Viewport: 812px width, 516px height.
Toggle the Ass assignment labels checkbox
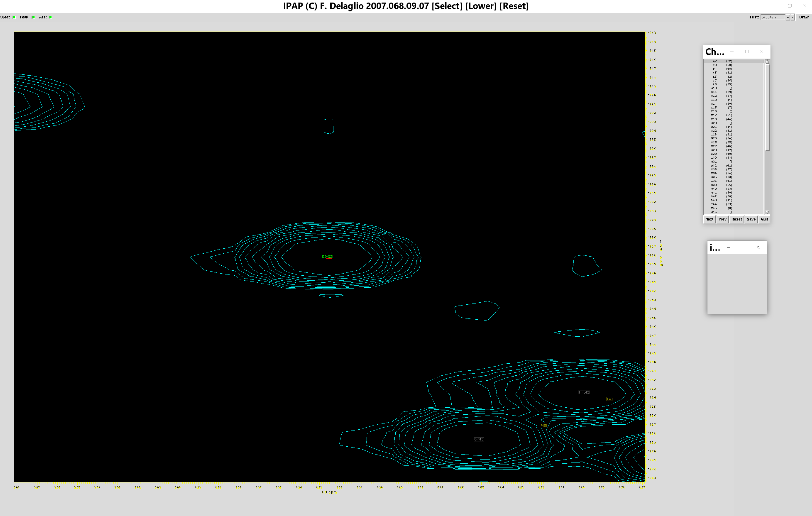[x=50, y=17]
